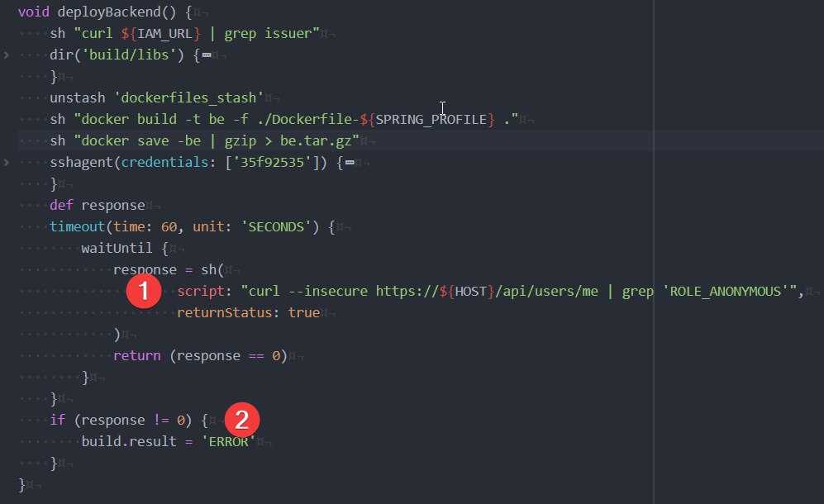Click the 'ERROR' string value
This screenshot has width=824, height=504.
[229, 441]
